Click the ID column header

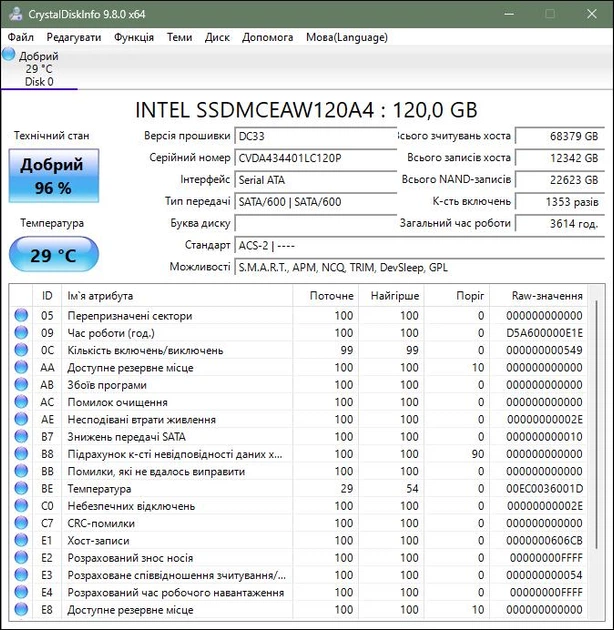[47, 296]
